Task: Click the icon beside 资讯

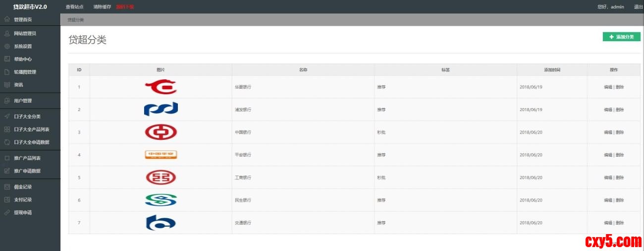Action: (7, 85)
